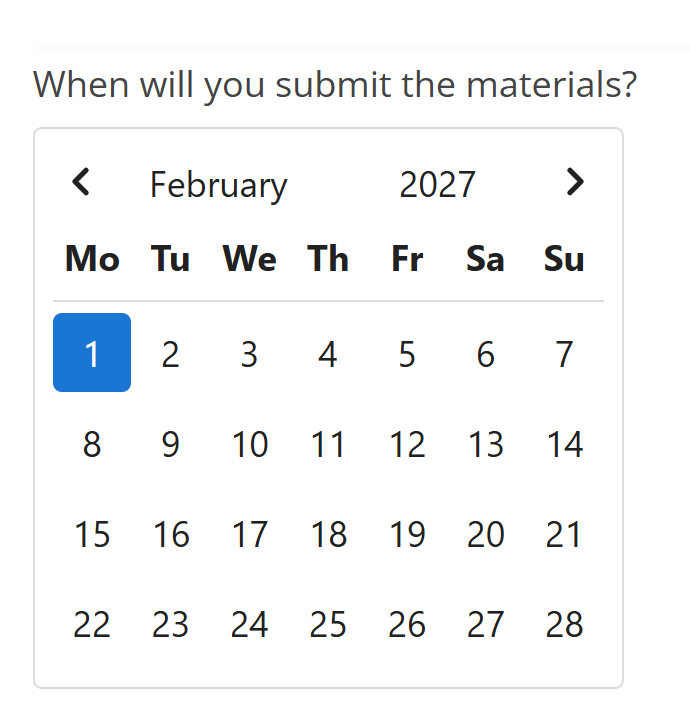The width and height of the screenshot is (690, 722).
Task: Select the last day, February 28
Action: (564, 623)
